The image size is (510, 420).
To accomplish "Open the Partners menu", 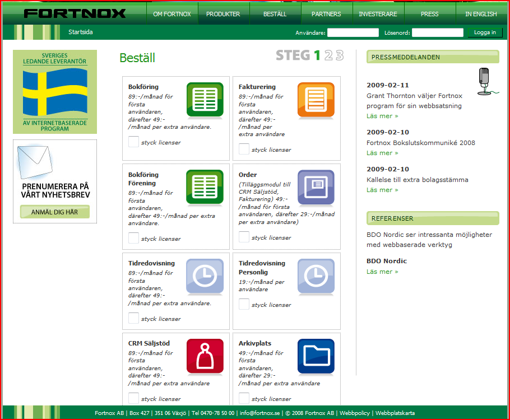I will pyautogui.click(x=326, y=14).
